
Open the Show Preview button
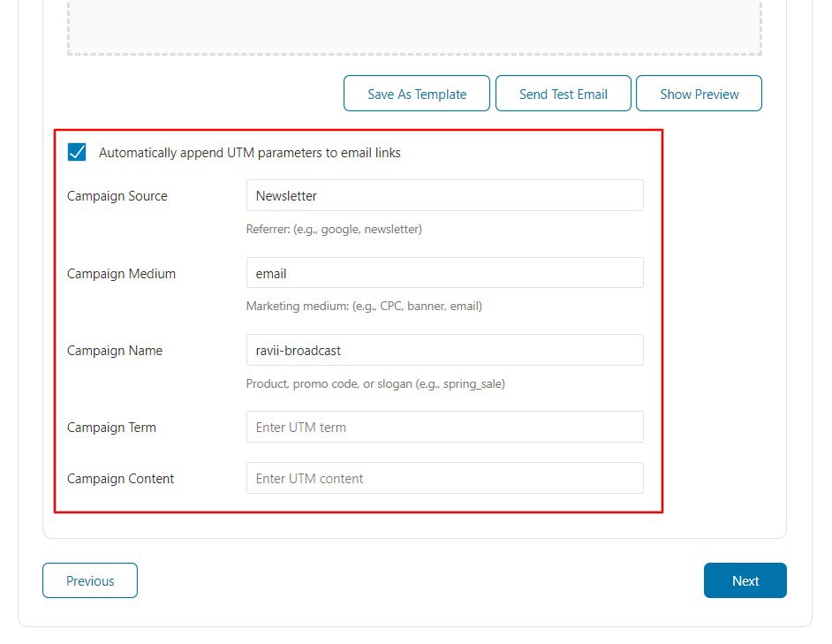pos(699,94)
